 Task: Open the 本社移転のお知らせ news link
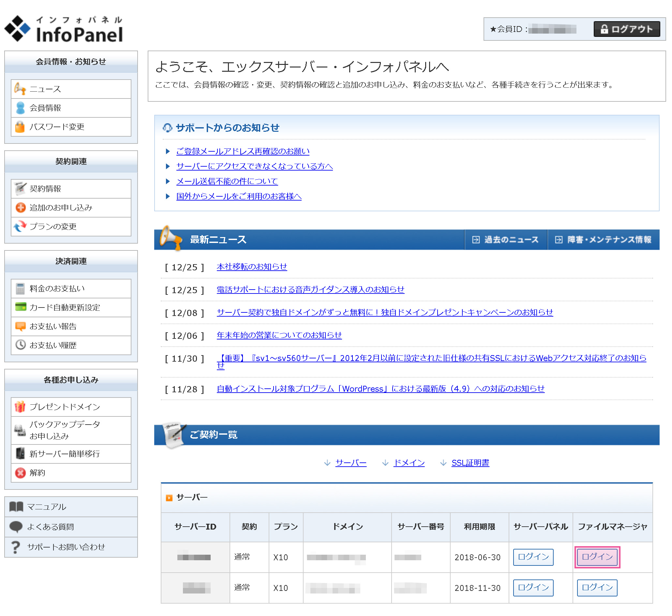252,267
